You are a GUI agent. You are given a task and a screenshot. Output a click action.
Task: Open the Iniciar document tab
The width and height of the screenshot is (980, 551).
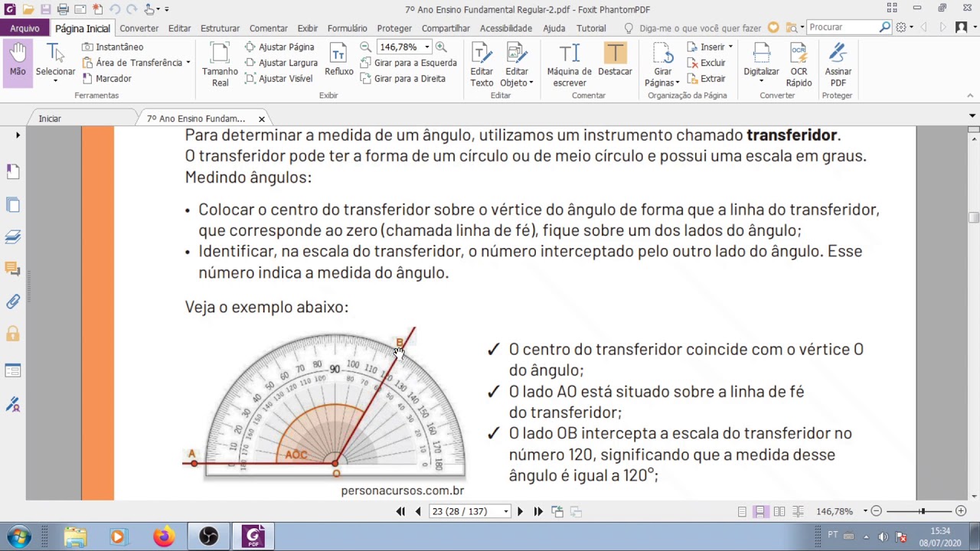click(50, 119)
